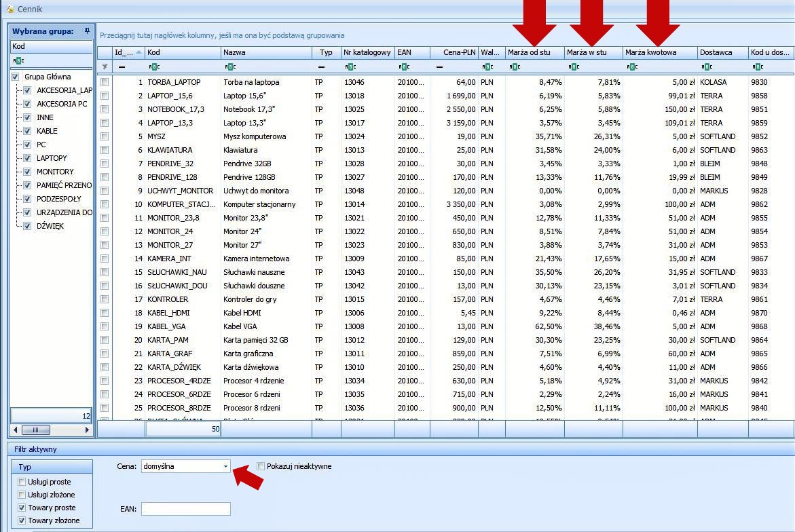This screenshot has height=532, width=795.
Task: Check the Usługi złożone type filter
Action: pyautogui.click(x=22, y=495)
